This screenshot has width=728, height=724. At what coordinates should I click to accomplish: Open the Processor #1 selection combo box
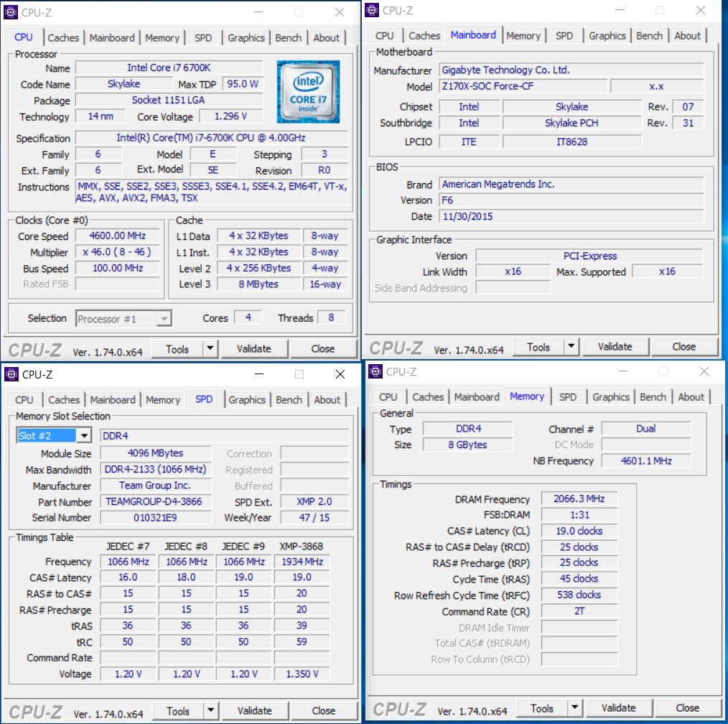click(123, 319)
